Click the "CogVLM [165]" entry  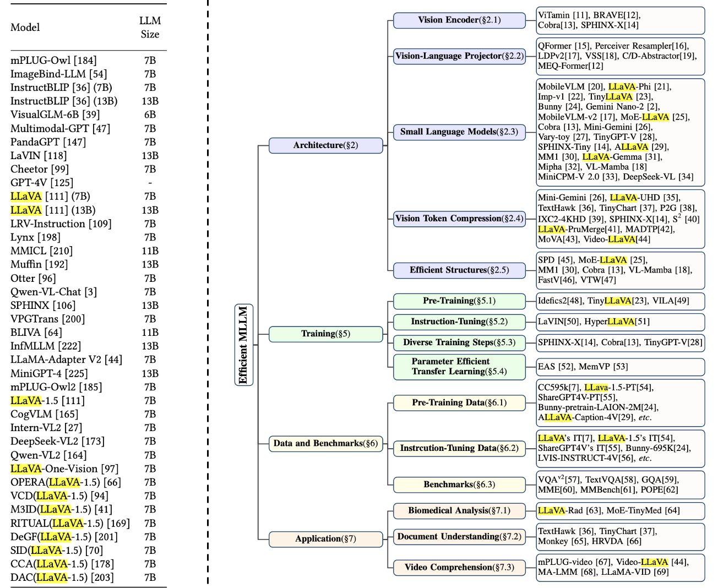(44, 414)
